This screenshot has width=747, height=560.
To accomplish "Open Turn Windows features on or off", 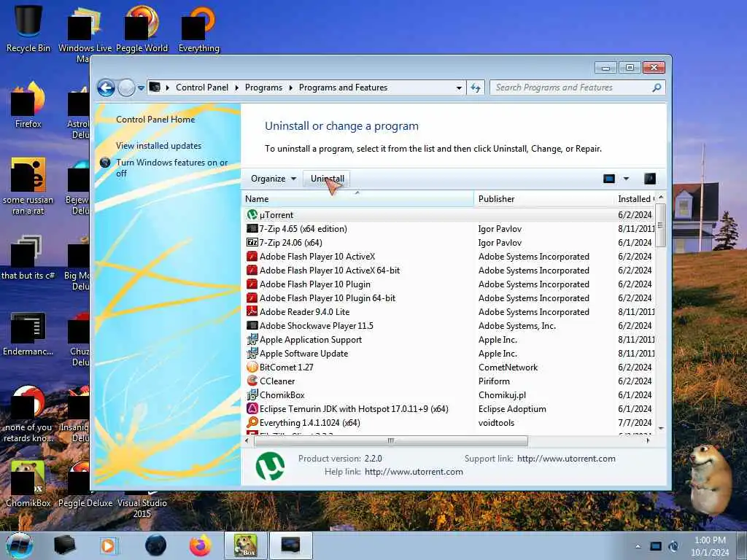I will click(x=172, y=168).
